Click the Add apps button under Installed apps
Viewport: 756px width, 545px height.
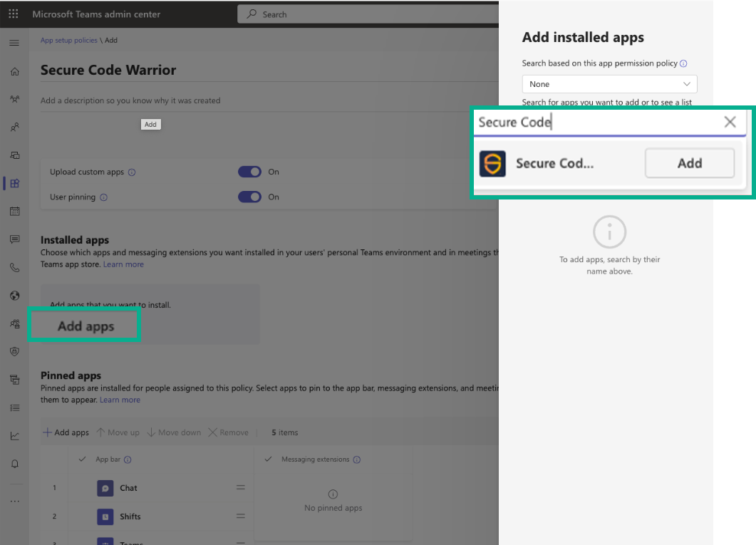(86, 326)
